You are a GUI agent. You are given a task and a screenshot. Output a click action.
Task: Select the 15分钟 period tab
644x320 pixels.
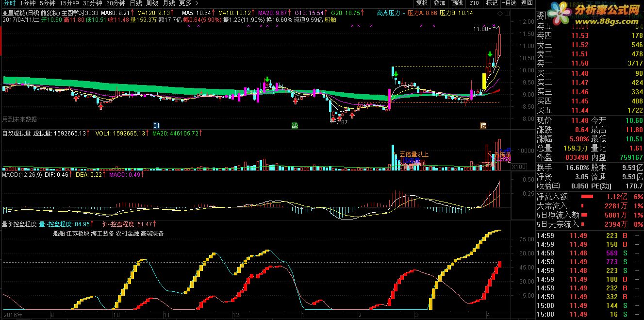pyautogui.click(x=69, y=3)
